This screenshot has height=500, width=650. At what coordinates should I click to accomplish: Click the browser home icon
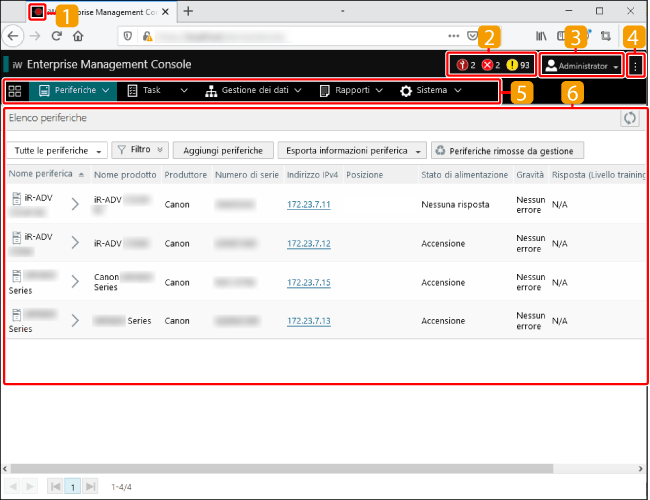pyautogui.click(x=78, y=35)
